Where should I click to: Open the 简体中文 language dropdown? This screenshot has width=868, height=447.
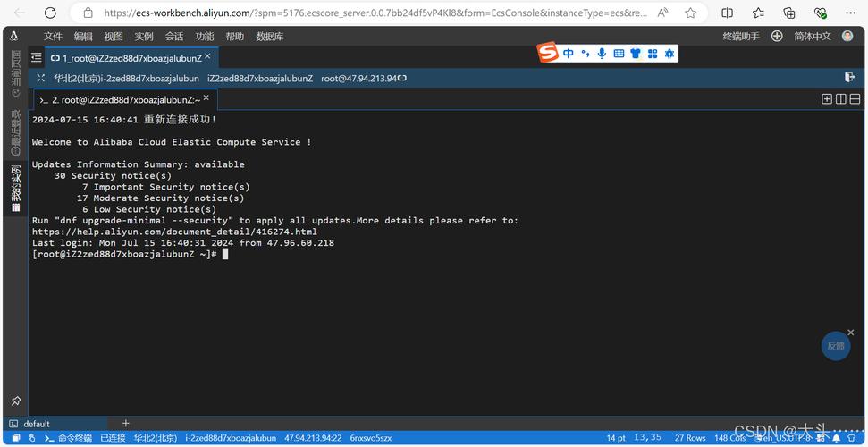(813, 37)
